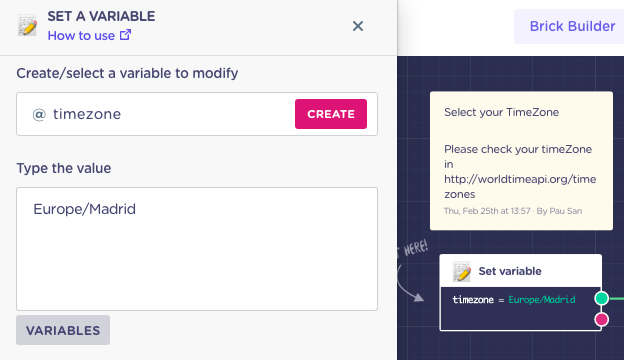Viewport: 624px width, 360px height.
Task: Select the yellow Select your TimeZone note
Action: tap(521, 161)
